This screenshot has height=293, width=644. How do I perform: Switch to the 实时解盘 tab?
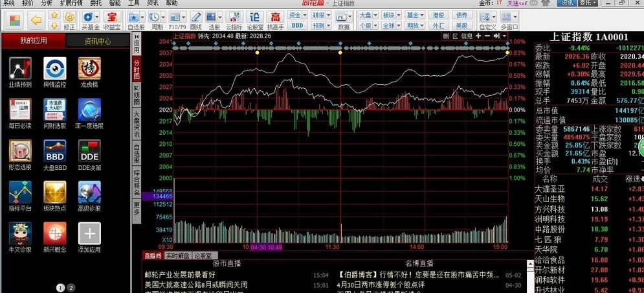click(178, 255)
